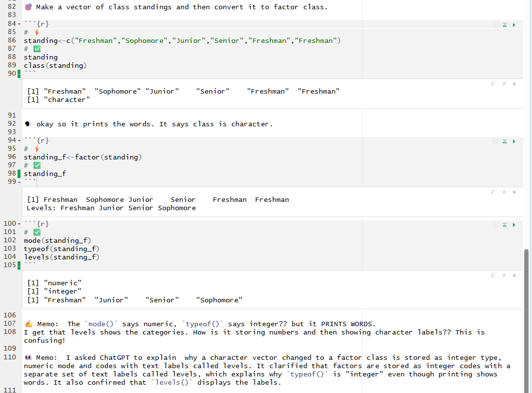Screen dimensions: 532x393
Task: Place cursor in the standing<-c(...) assignment line
Action: point(182,41)
